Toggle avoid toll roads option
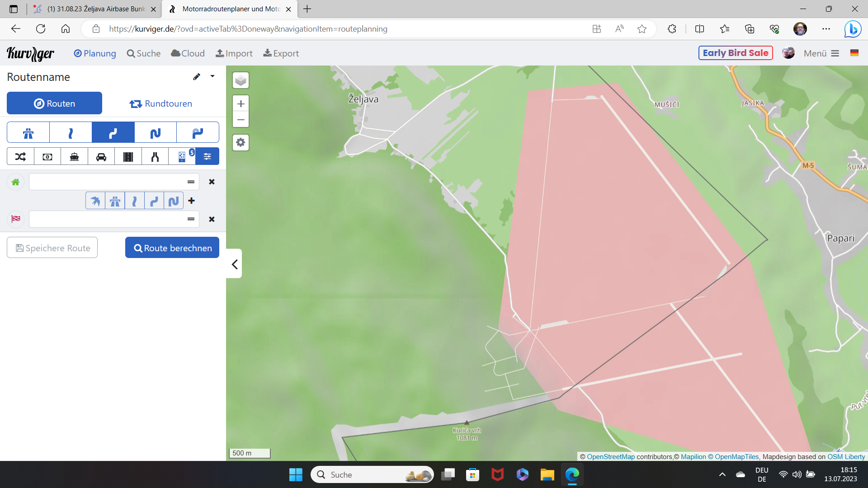This screenshot has width=868, height=488. (x=47, y=156)
